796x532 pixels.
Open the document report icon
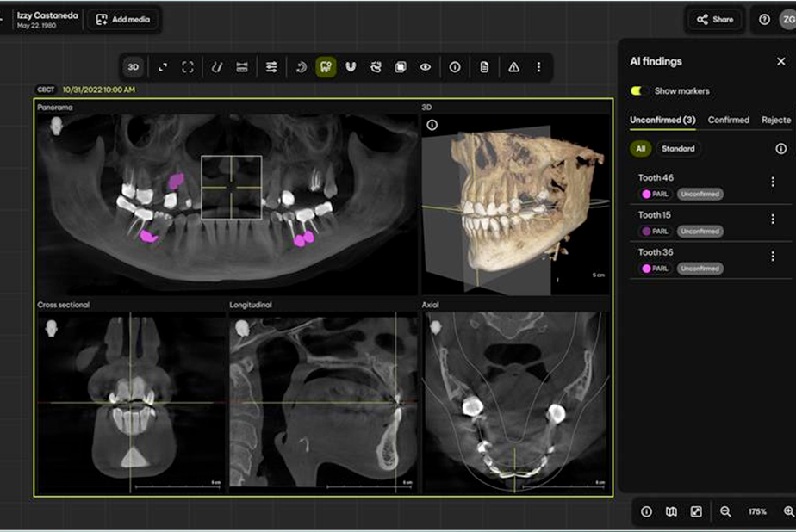[x=484, y=67]
